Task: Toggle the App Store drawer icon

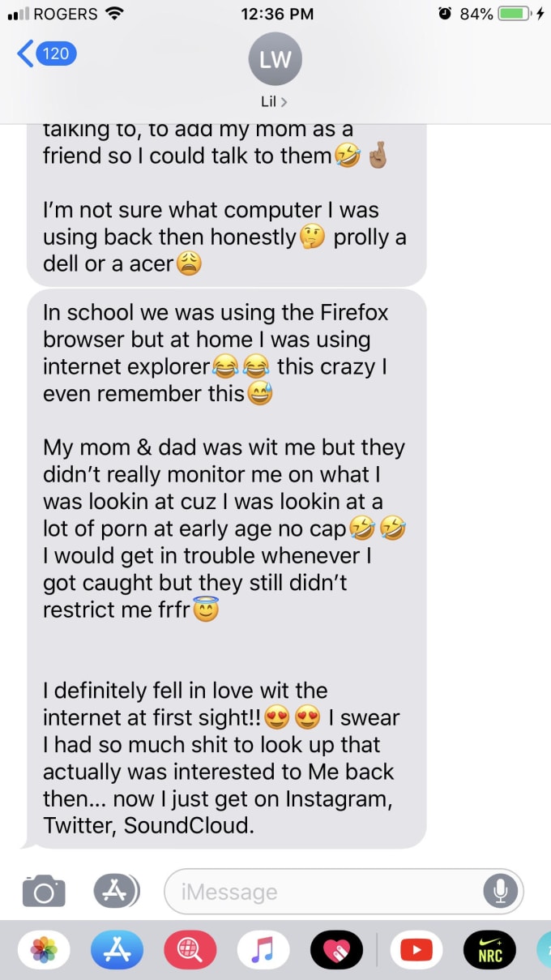Action: coord(116,891)
